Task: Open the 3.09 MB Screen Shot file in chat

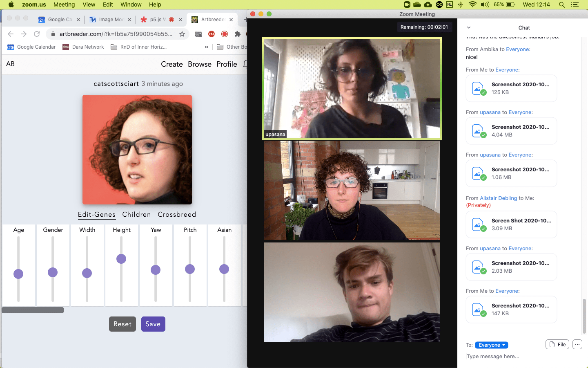Action: point(511,224)
